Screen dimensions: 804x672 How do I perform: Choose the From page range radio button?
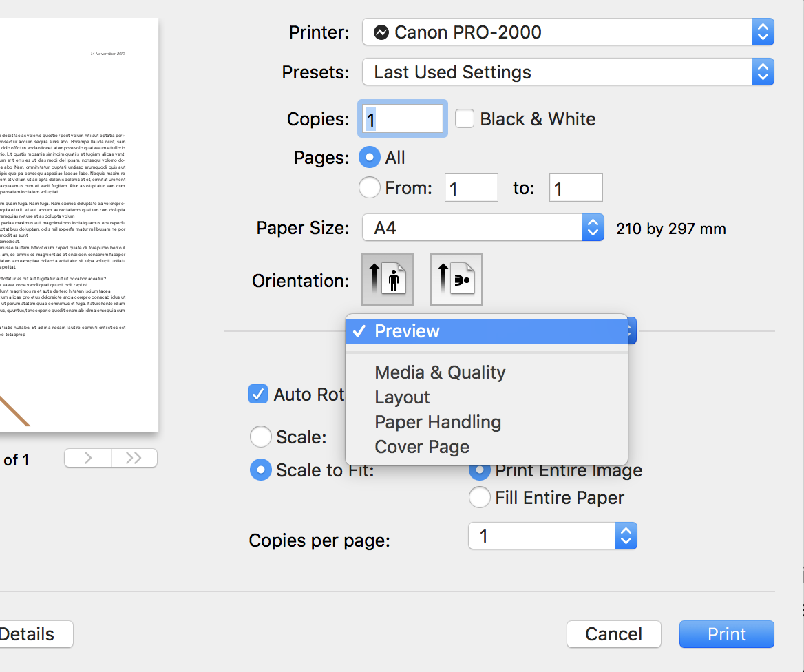pos(370,188)
